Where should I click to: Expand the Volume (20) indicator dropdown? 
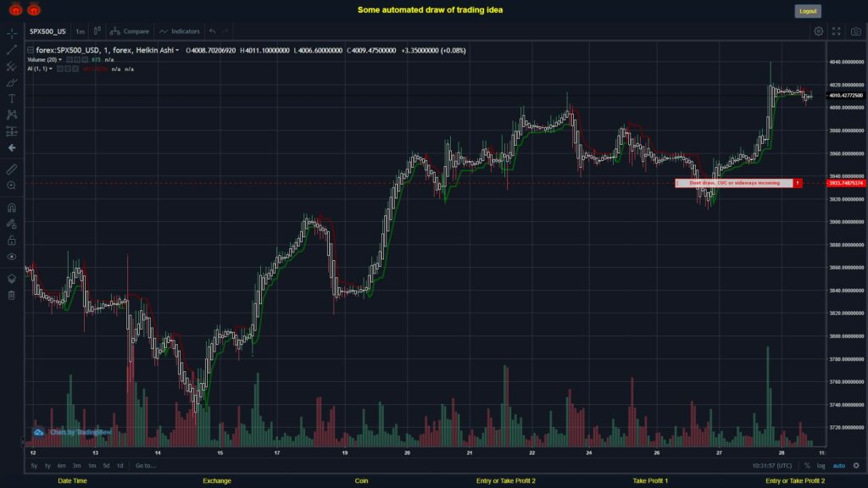tap(60, 60)
